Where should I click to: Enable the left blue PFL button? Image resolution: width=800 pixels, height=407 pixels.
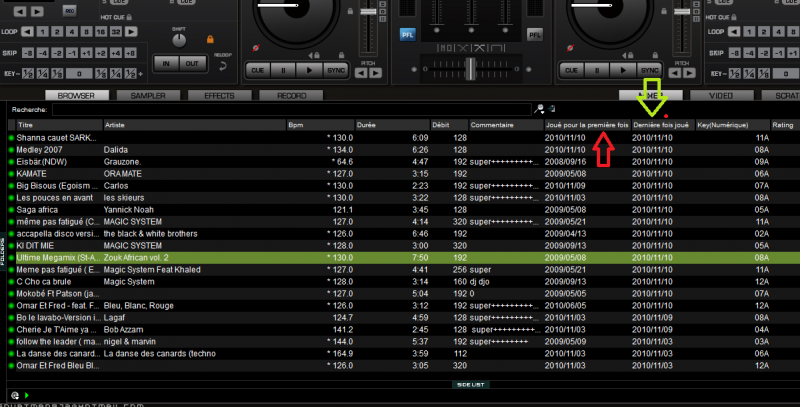pyautogui.click(x=407, y=35)
